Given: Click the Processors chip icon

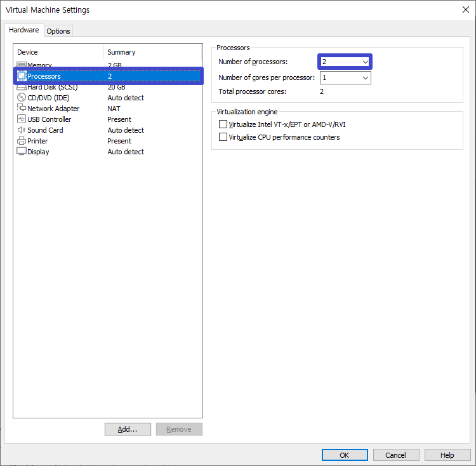Looking at the screenshot, I should pos(22,76).
